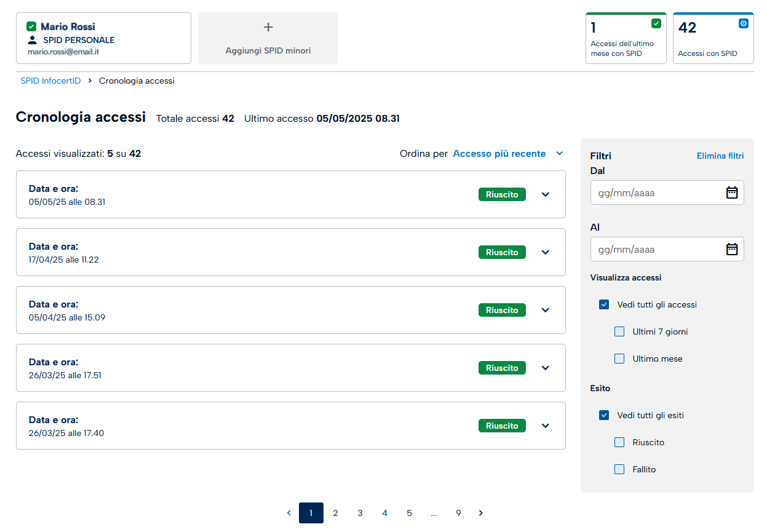Click the green check icon on monthly accesses card
767x532 pixels.
point(656,23)
